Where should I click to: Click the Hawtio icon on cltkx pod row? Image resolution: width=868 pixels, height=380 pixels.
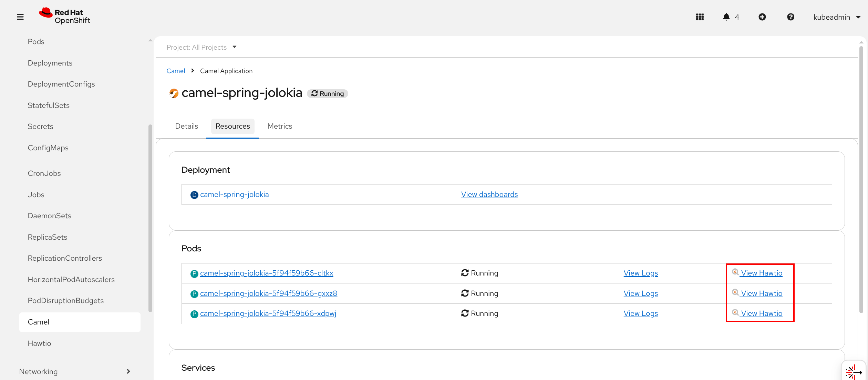[735, 272]
